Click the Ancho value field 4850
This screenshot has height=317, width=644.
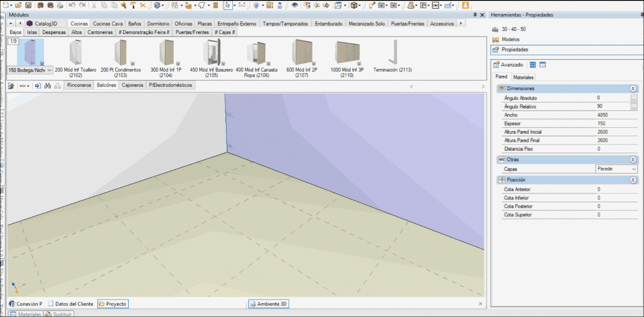point(616,115)
